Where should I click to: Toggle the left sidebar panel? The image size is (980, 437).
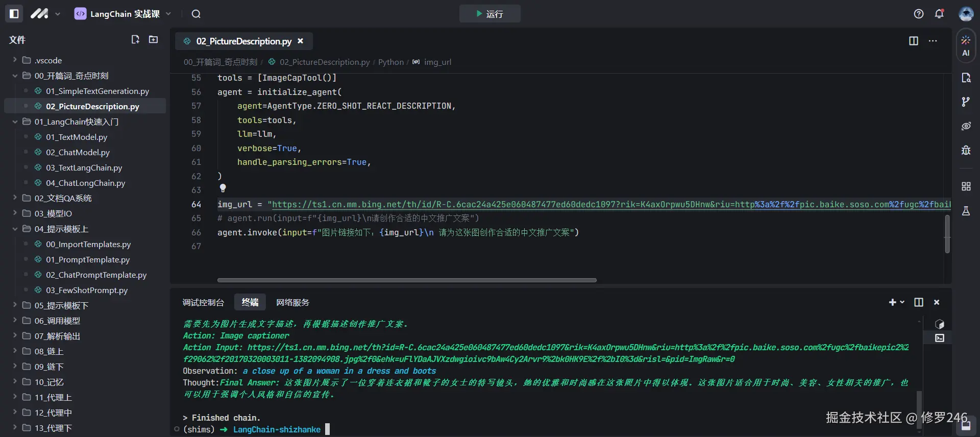(x=14, y=14)
